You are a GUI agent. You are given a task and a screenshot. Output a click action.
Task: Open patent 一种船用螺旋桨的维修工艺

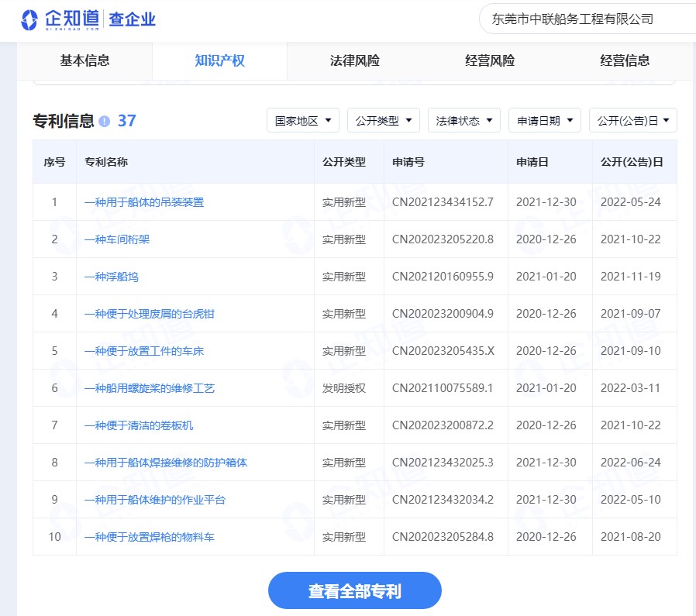pos(150,388)
